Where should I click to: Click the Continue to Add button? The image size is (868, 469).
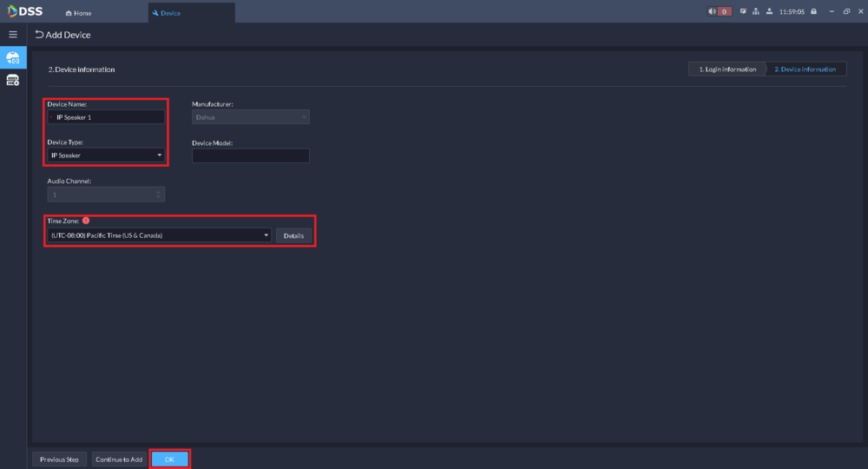tap(119, 459)
